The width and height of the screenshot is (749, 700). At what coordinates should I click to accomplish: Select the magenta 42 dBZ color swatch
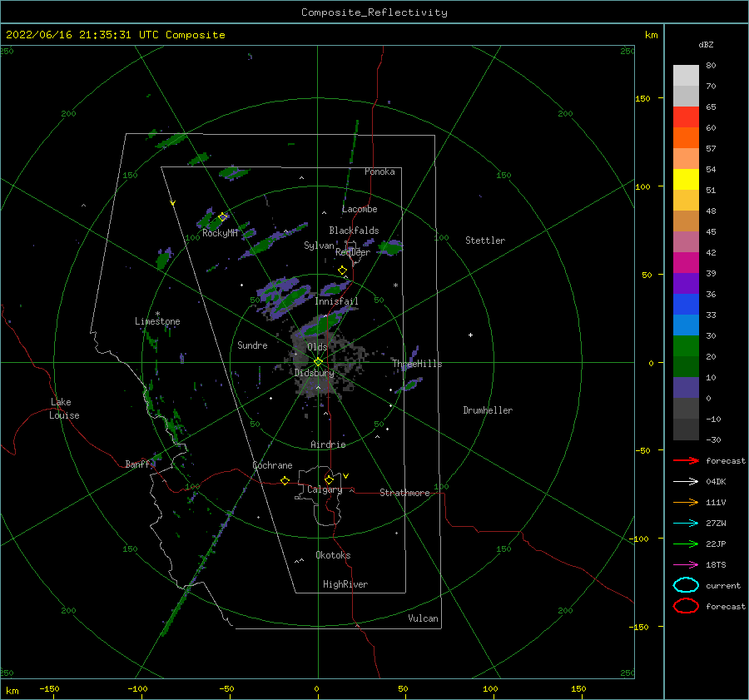(x=686, y=262)
